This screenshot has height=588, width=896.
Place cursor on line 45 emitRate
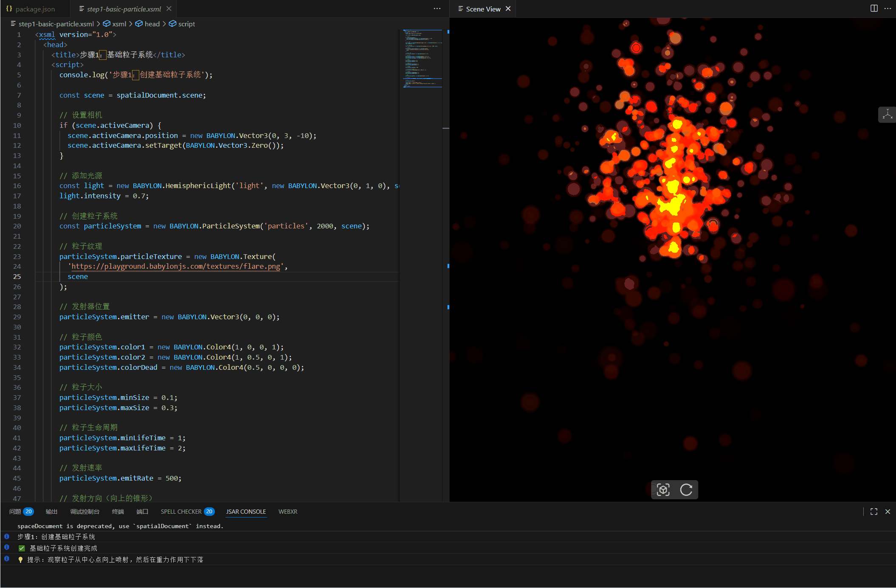point(137,478)
